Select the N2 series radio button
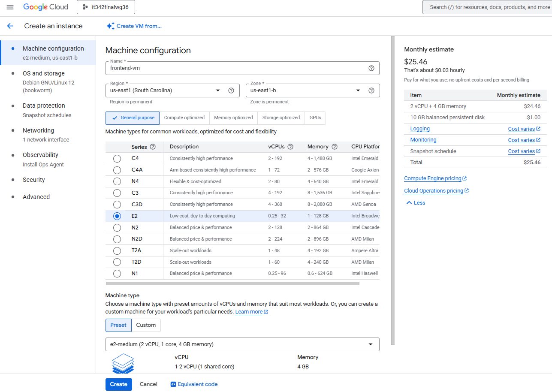The height and width of the screenshot is (392, 552). [117, 228]
